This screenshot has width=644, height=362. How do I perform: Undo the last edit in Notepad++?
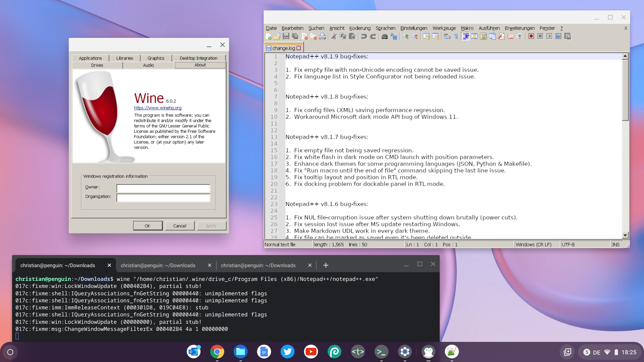364,37
